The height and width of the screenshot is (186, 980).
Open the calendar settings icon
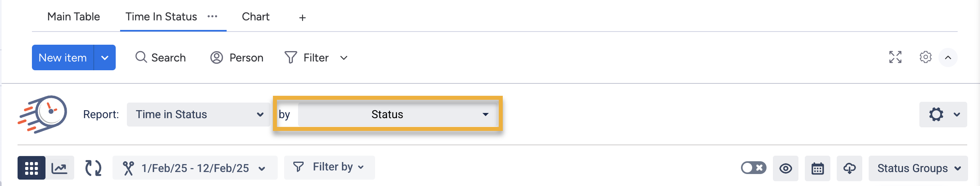(817, 168)
